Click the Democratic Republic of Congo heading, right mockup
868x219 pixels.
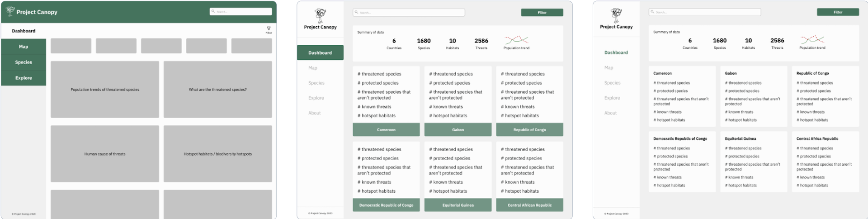pos(680,139)
